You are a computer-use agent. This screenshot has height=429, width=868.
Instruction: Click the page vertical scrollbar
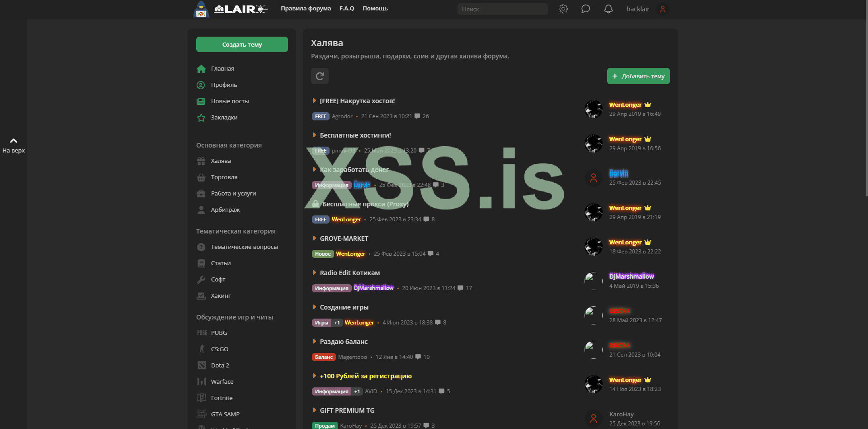(x=866, y=98)
